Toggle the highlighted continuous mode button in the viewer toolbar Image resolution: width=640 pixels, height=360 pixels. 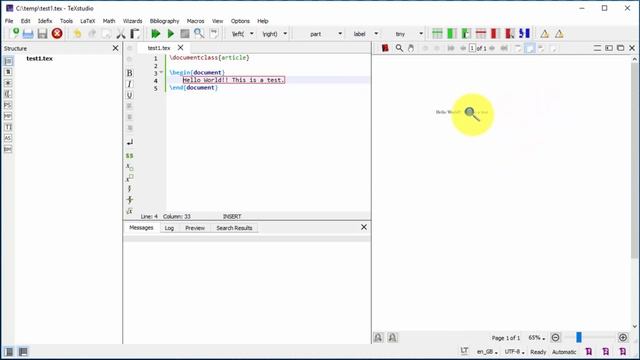coord(529,48)
